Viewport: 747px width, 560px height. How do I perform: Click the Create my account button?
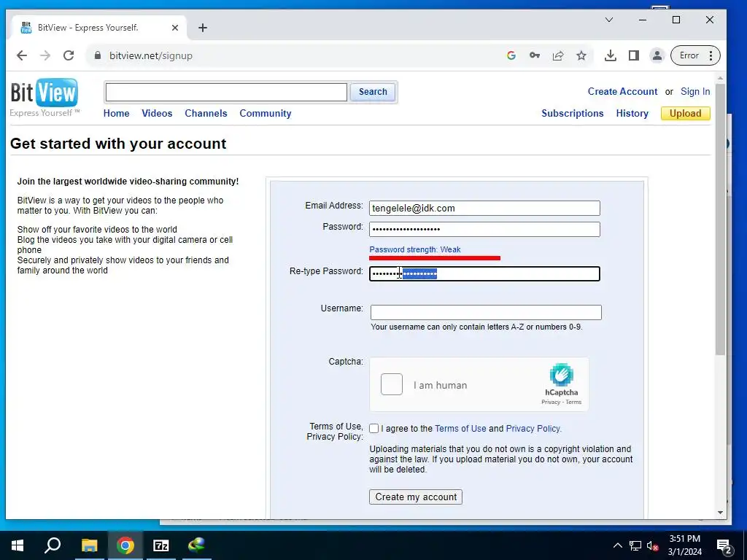(x=415, y=497)
